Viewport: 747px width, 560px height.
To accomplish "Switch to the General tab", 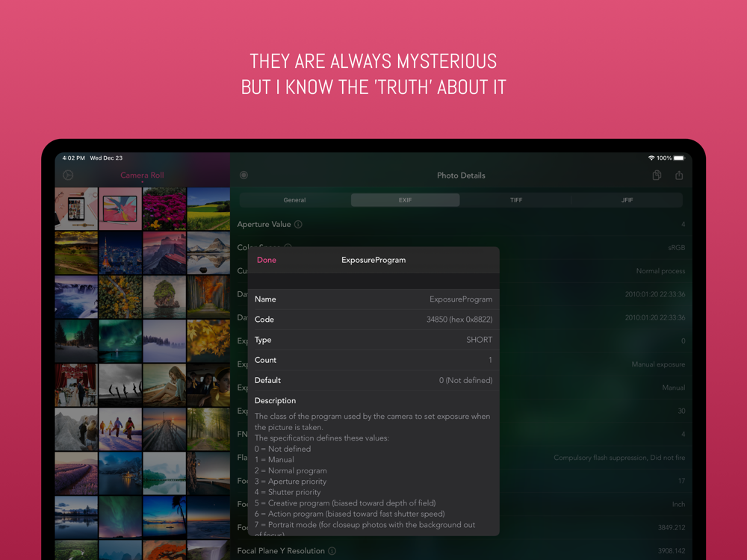I will point(295,200).
